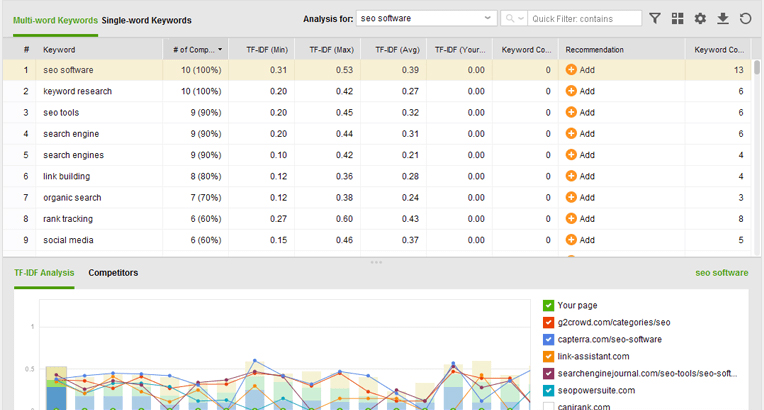Click the download export icon
764x410 pixels.
(723, 18)
